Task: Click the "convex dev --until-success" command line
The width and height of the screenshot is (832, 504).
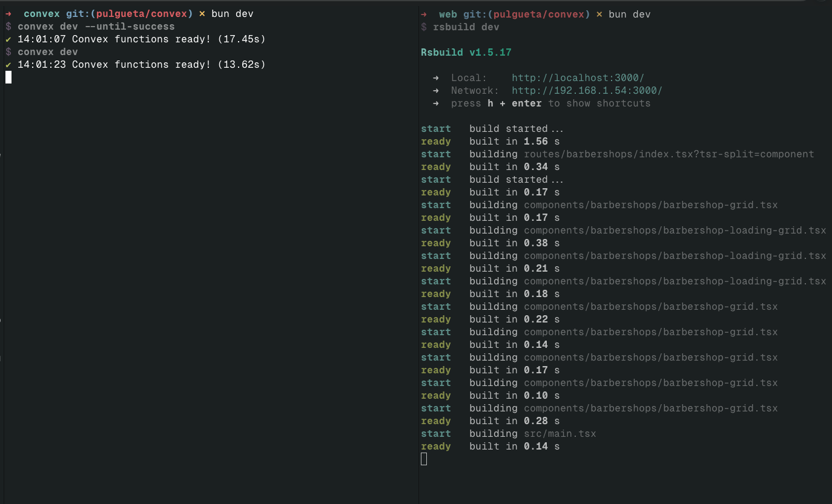Action: click(96, 27)
